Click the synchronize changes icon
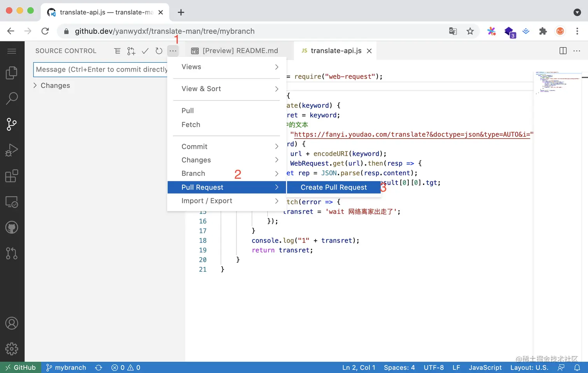The width and height of the screenshot is (588, 373). click(x=99, y=368)
